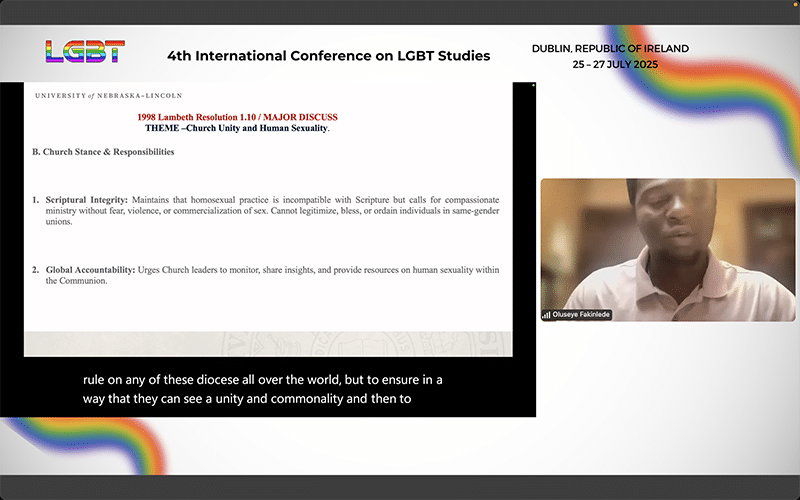Click the 'Global Accountability:' bold label
This screenshot has height=500, width=800.
[90, 270]
